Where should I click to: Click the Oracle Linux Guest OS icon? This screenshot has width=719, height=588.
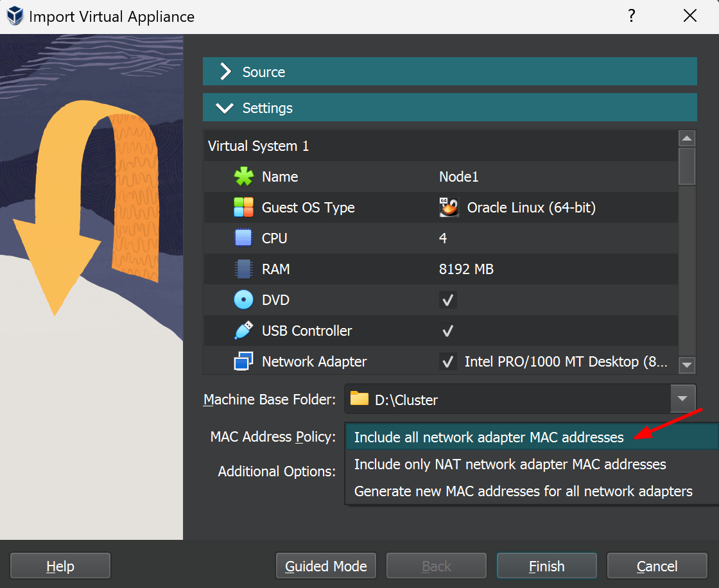449,207
